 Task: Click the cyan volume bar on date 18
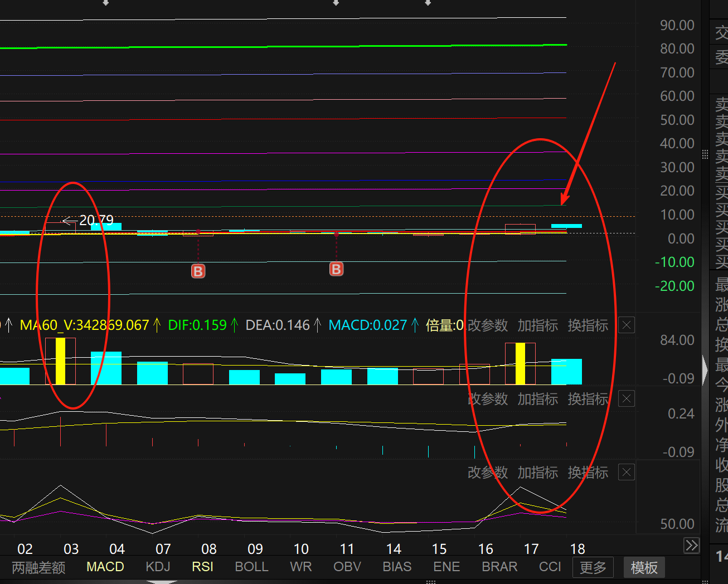566,372
